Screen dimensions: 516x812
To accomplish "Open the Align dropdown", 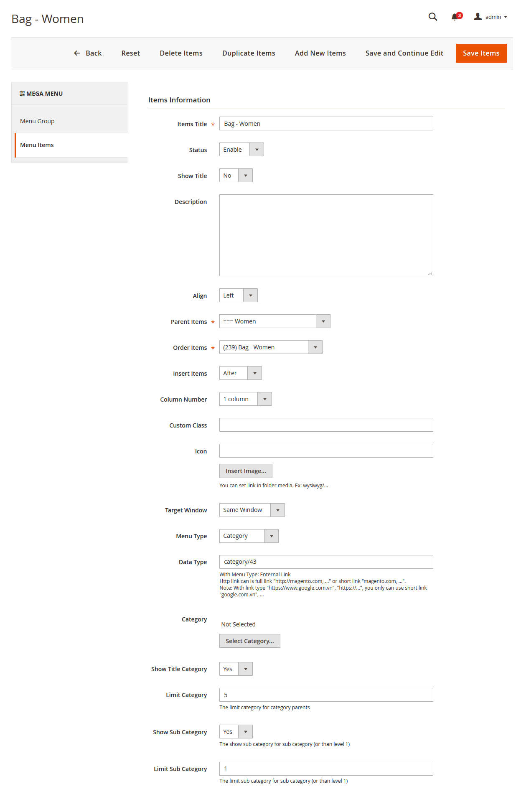I will (x=239, y=295).
